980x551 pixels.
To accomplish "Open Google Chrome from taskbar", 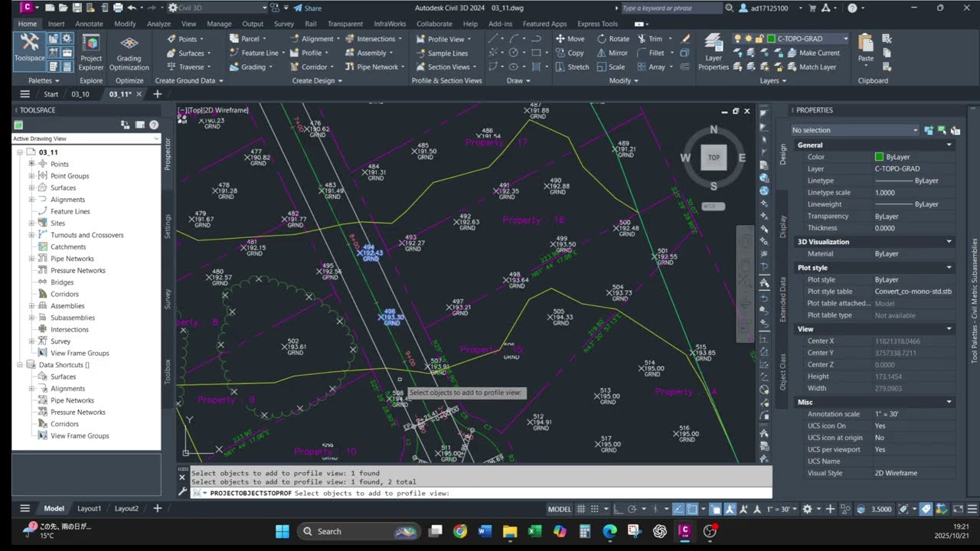I will point(459,531).
